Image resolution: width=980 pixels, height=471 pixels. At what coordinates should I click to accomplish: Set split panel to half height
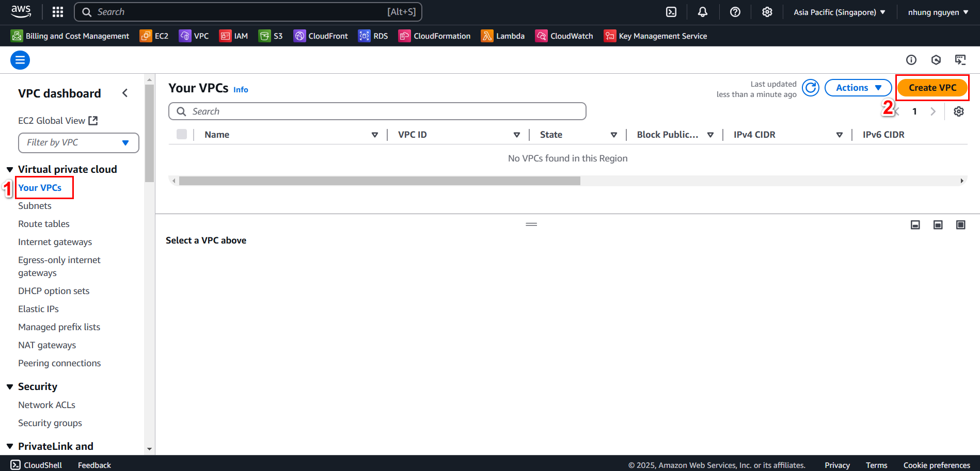938,225
